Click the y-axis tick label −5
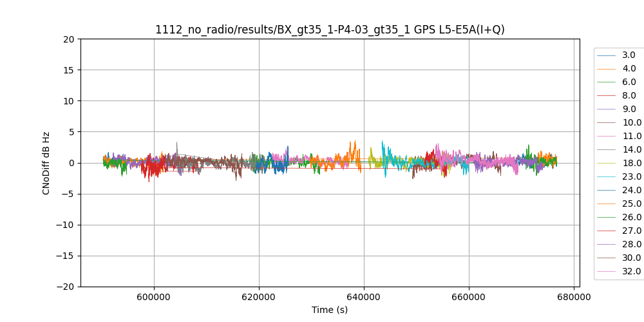Image resolution: width=644 pixels, height=322 pixels. (x=70, y=194)
